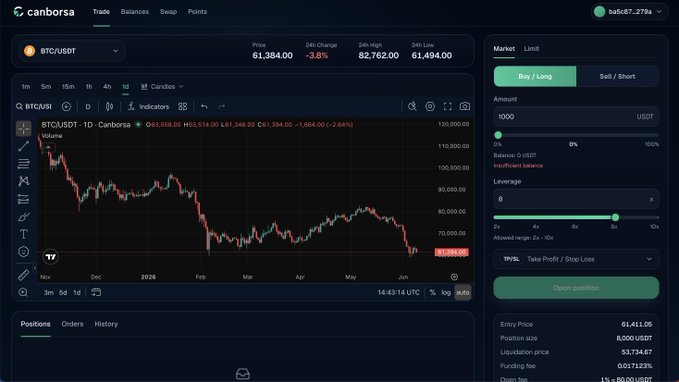
Task: Select the Text annotation tool
Action: (23, 234)
